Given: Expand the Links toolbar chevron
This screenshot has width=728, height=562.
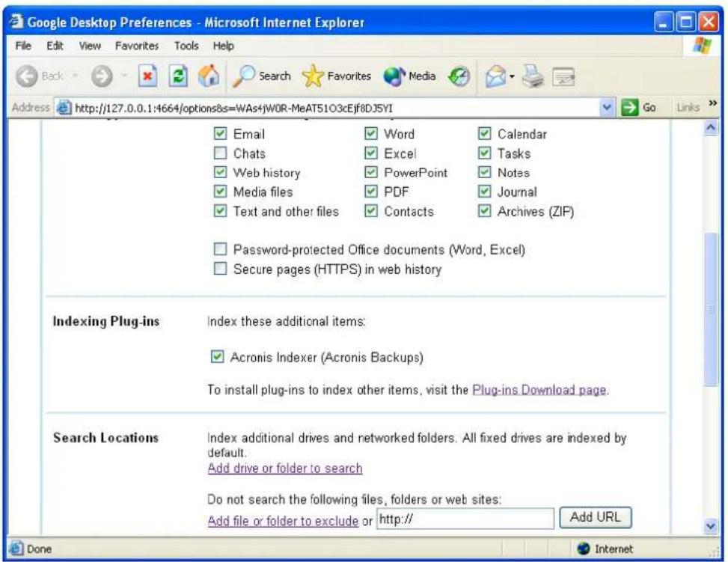Looking at the screenshot, I should [x=713, y=103].
